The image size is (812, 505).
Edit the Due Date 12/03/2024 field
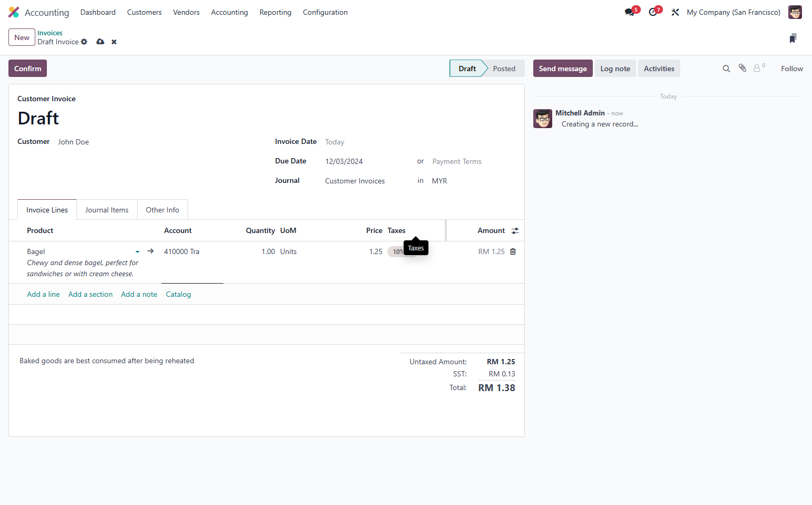pos(367,161)
